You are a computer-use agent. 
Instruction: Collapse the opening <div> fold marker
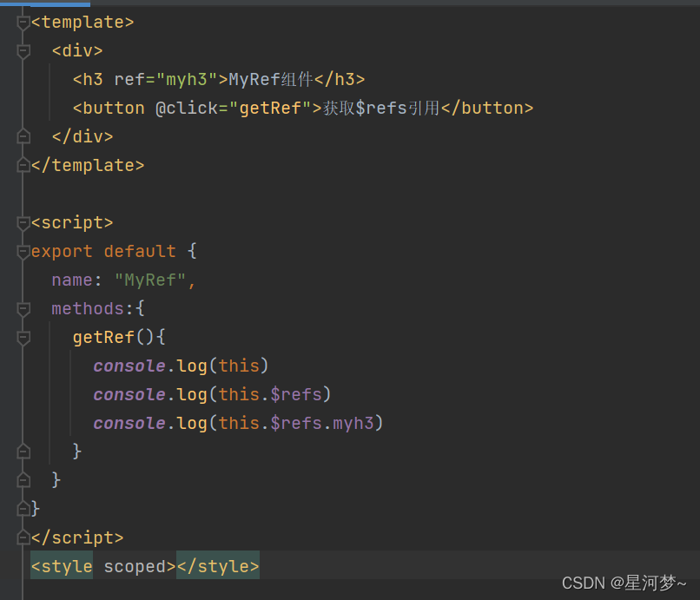23,51
